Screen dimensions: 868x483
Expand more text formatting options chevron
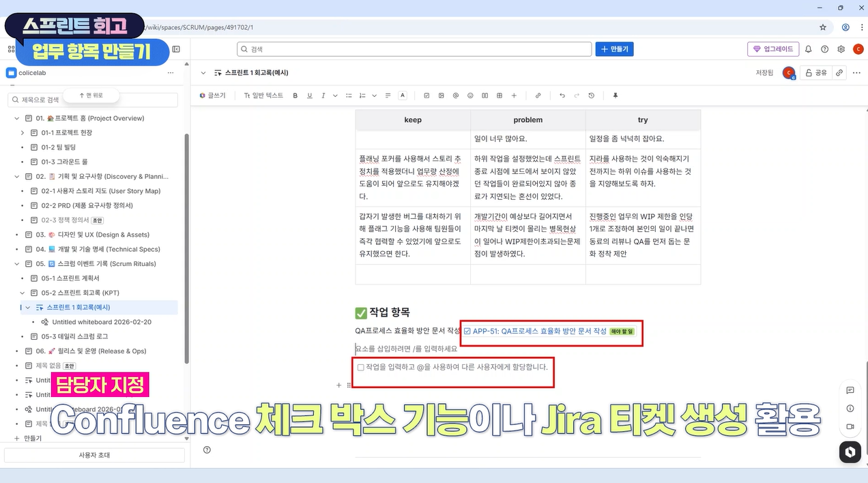click(x=335, y=96)
